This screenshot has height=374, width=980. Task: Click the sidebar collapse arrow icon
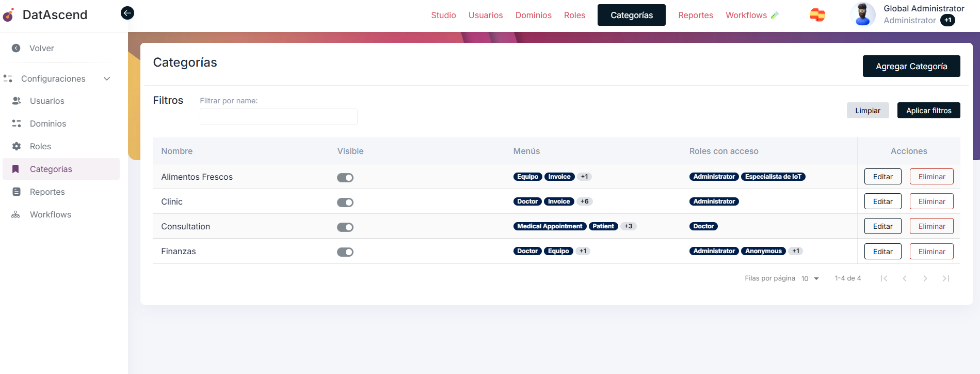click(x=127, y=13)
